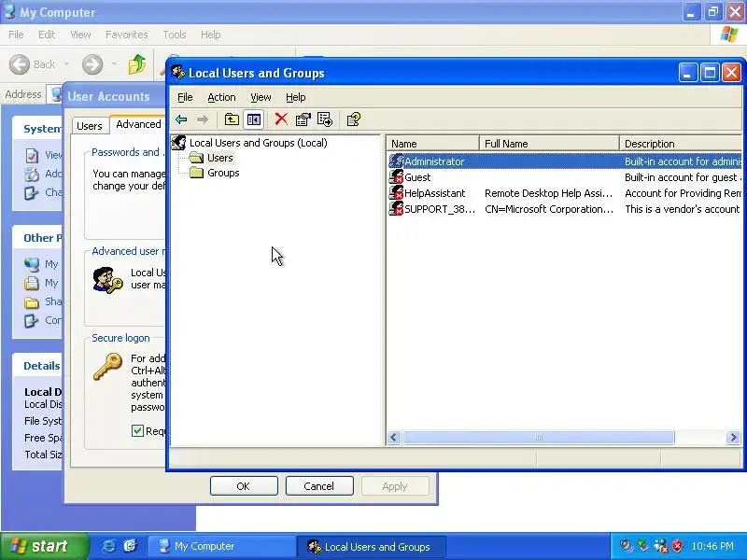
Task: Click the Forward arrow in My Computer toolbar
Action: pyautogui.click(x=92, y=64)
